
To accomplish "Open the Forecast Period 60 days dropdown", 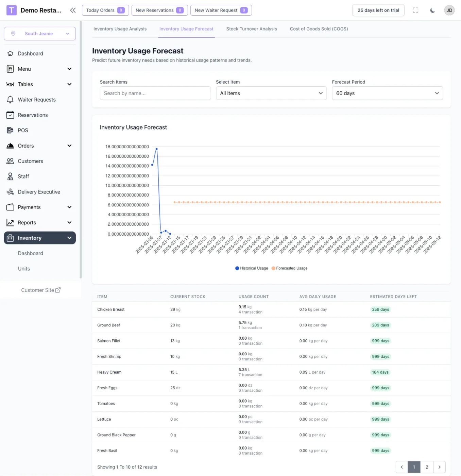I will click(387, 93).
